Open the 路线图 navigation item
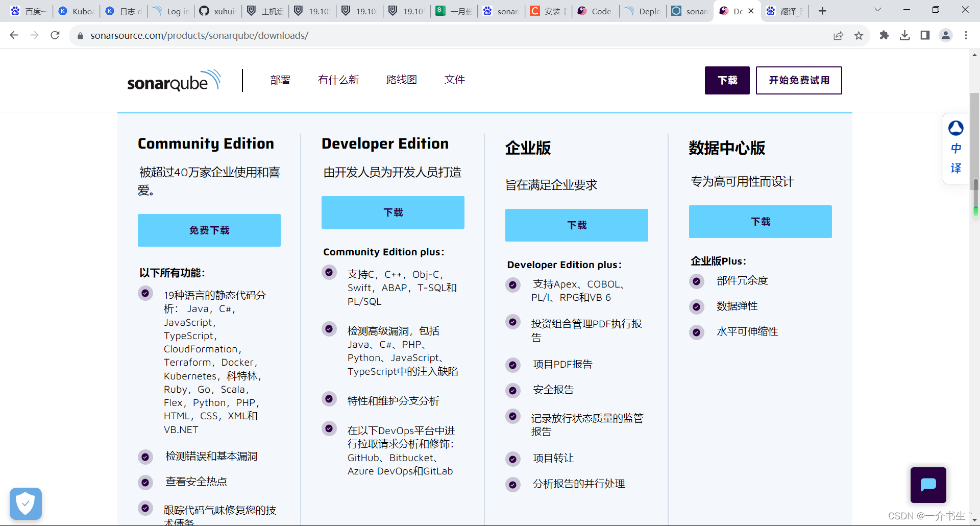The width and height of the screenshot is (980, 526). pyautogui.click(x=402, y=80)
